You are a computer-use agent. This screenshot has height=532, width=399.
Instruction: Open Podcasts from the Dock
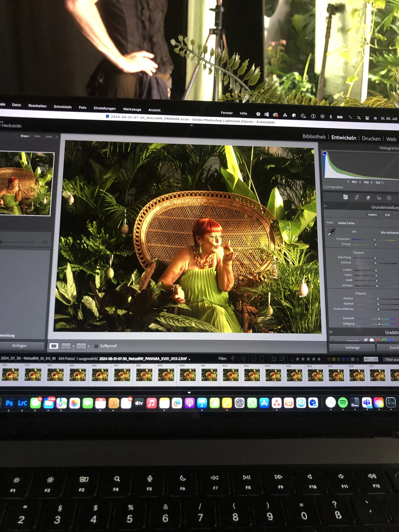[x=189, y=403]
